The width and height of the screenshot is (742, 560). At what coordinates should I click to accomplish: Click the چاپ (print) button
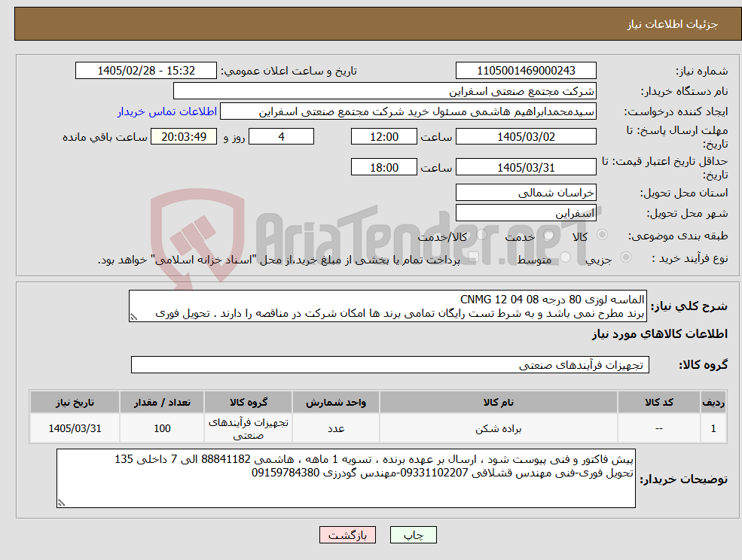coord(413,535)
